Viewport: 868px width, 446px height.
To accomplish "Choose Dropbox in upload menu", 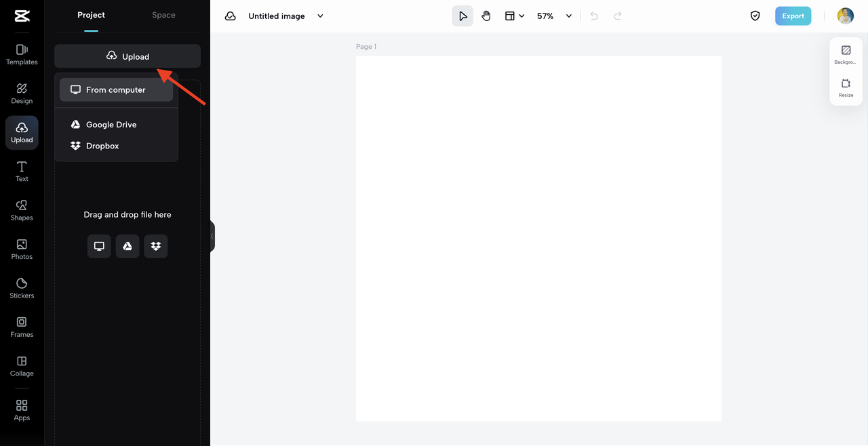I will pyautogui.click(x=116, y=146).
